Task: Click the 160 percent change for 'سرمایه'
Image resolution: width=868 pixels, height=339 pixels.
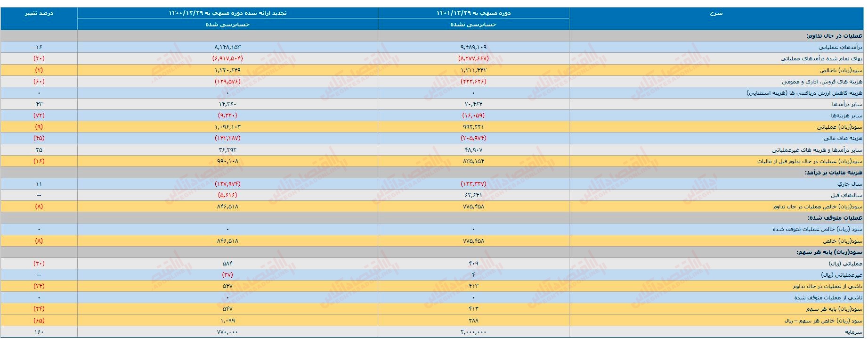Action: click(39, 332)
